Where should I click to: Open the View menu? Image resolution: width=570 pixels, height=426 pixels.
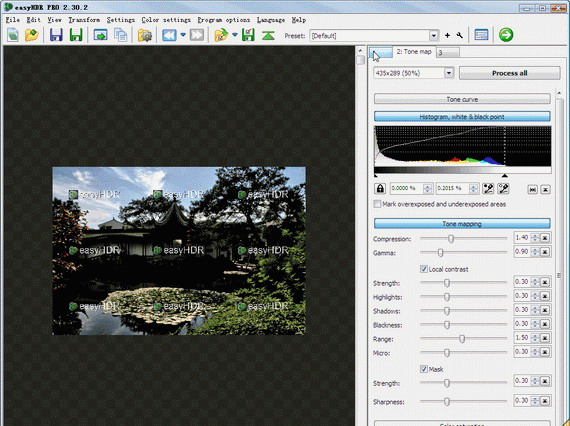[x=55, y=20]
